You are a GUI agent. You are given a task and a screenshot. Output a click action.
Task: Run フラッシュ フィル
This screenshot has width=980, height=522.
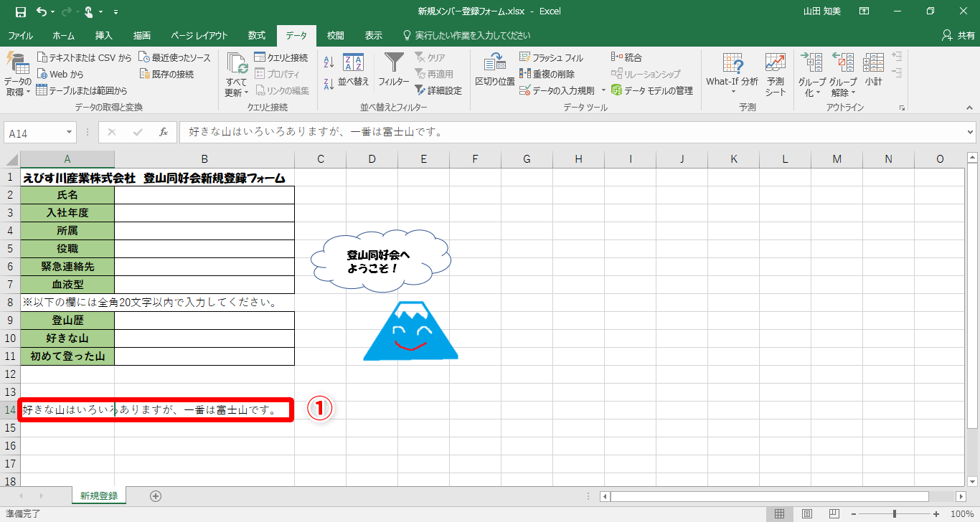tap(551, 57)
